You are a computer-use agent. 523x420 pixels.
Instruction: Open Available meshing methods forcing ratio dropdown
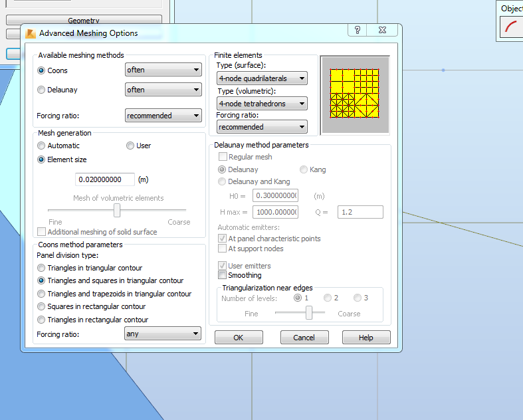tap(163, 116)
